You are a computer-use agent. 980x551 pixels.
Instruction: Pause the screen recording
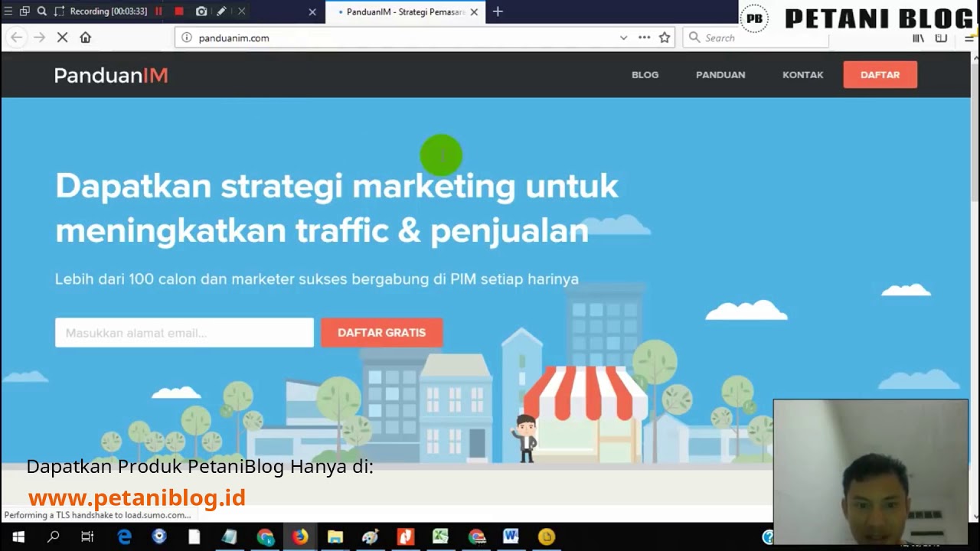pyautogui.click(x=158, y=11)
